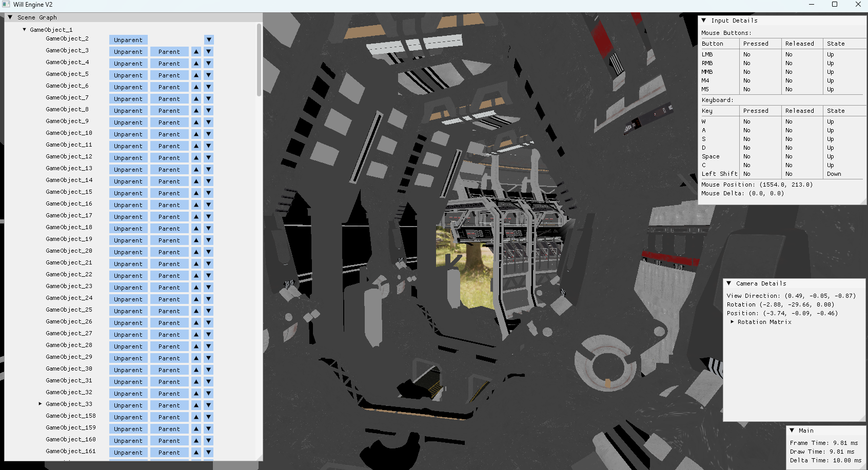The height and width of the screenshot is (470, 868).
Task: Select GameObject_12 in the scene graph
Action: [x=69, y=156]
